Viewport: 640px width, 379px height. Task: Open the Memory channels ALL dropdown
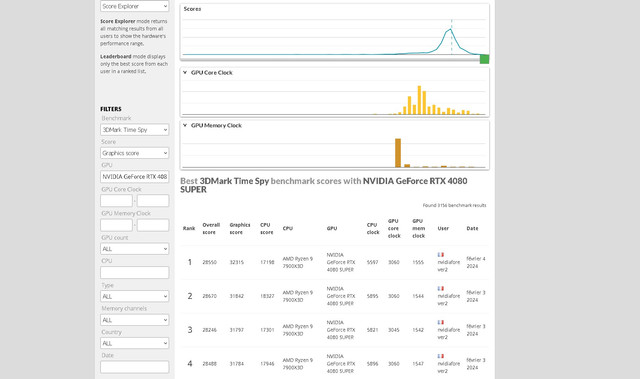134,320
